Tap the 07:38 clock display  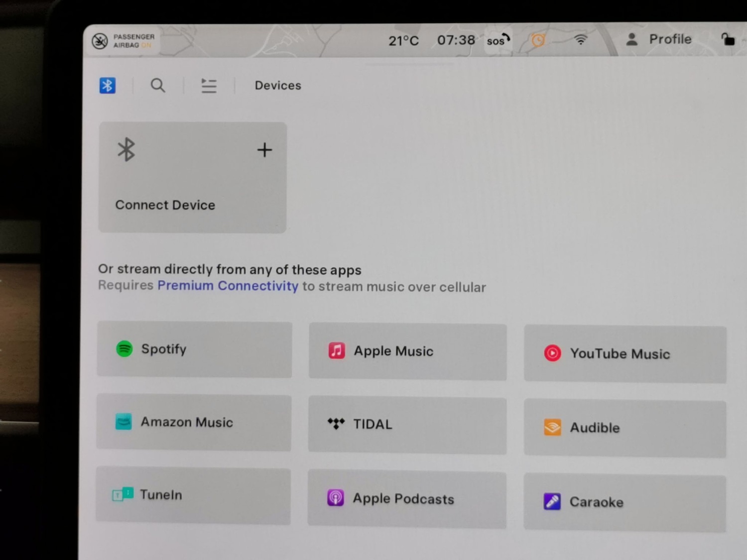456,40
